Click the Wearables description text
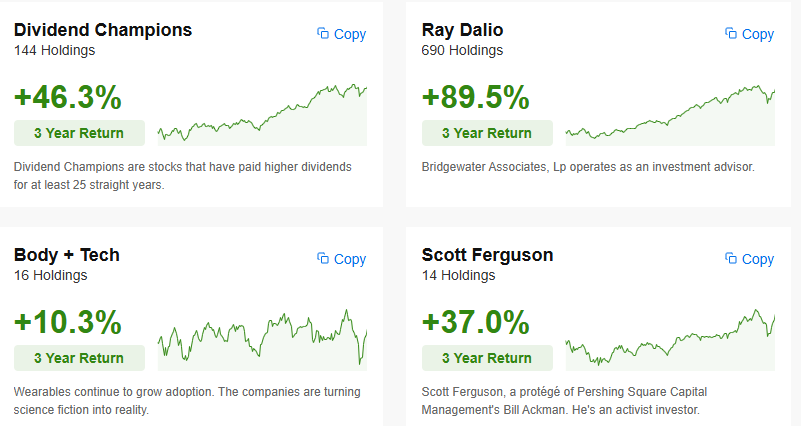The image size is (801, 426). coord(187,401)
